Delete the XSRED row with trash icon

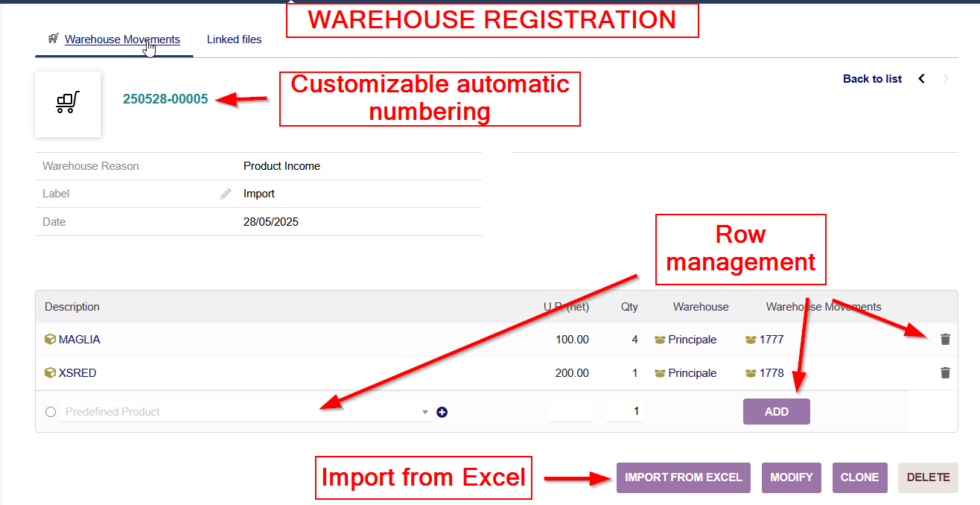click(946, 373)
